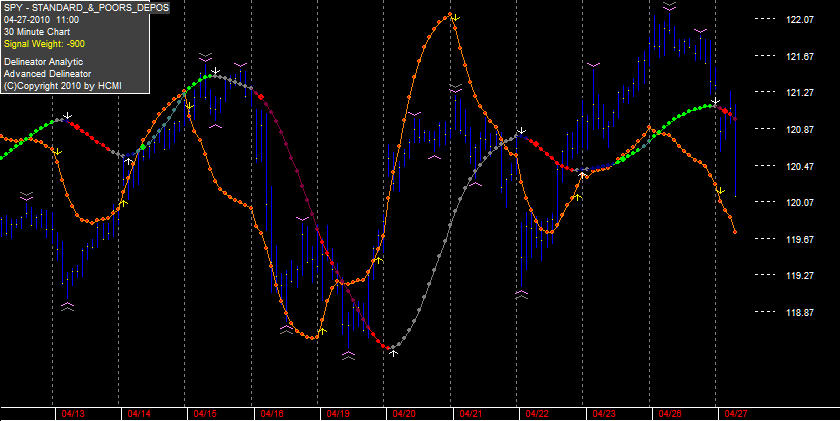Click the white up arrow at the lowest trough
The height and width of the screenshot is (421, 840).
pyautogui.click(x=393, y=353)
